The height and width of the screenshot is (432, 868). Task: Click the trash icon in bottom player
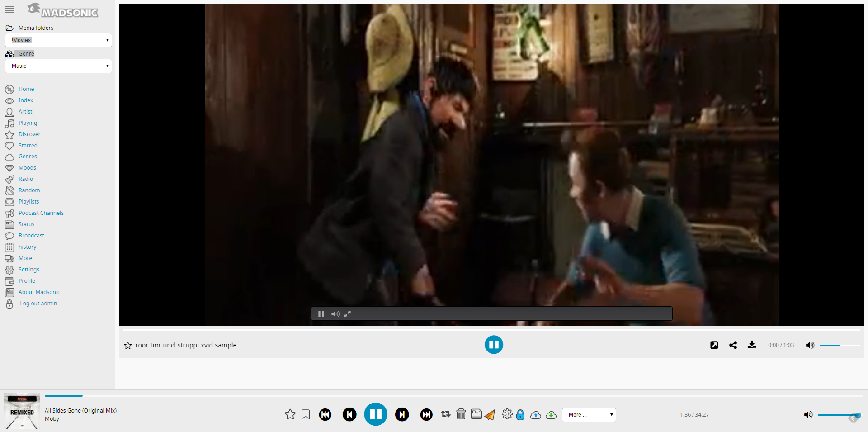(461, 414)
